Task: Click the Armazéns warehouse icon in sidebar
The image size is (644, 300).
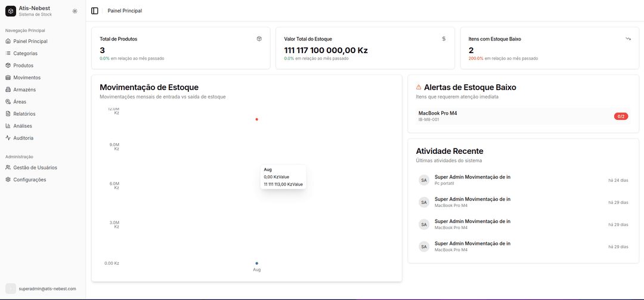Action: click(8, 89)
